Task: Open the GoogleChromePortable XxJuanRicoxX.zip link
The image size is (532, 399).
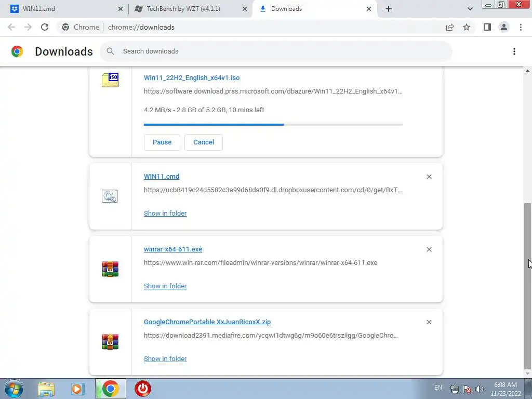Action: pos(207,322)
